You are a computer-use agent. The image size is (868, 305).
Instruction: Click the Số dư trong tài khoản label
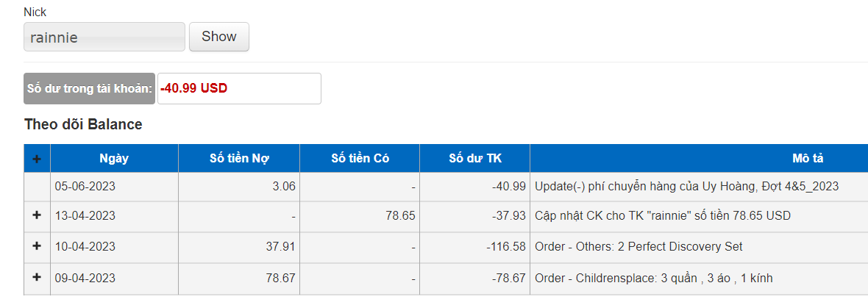(x=90, y=89)
